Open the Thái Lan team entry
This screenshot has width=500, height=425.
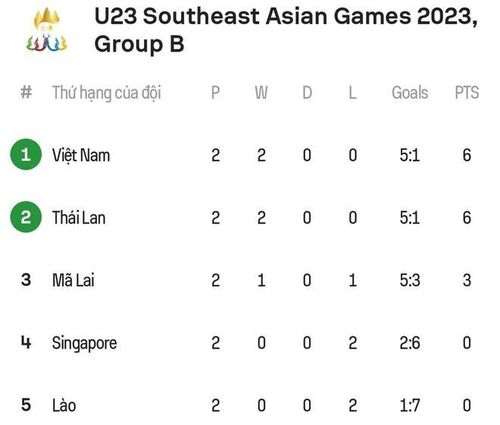coord(79,218)
